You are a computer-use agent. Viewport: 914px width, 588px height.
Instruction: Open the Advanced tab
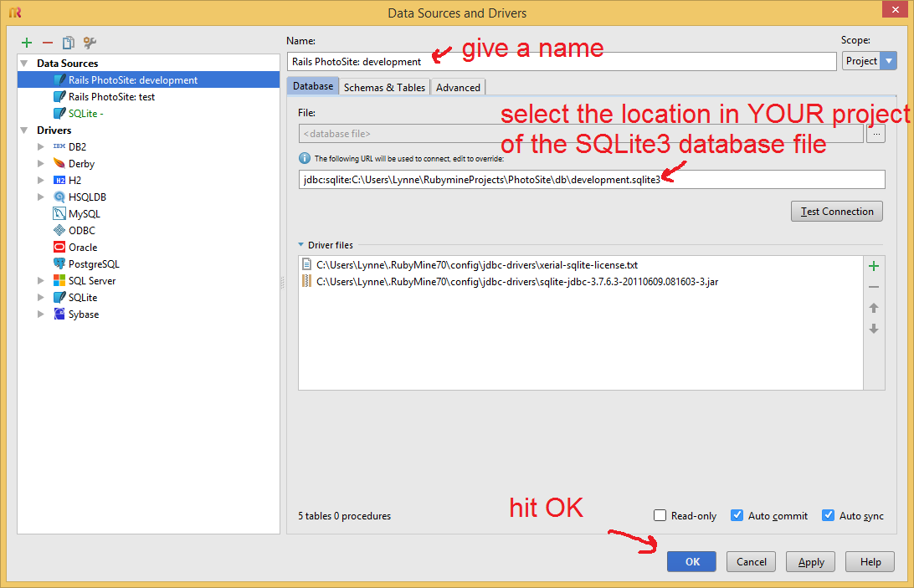pyautogui.click(x=458, y=87)
